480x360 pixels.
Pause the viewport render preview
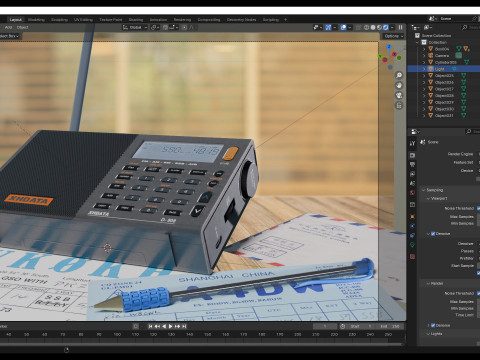[x=400, y=27]
